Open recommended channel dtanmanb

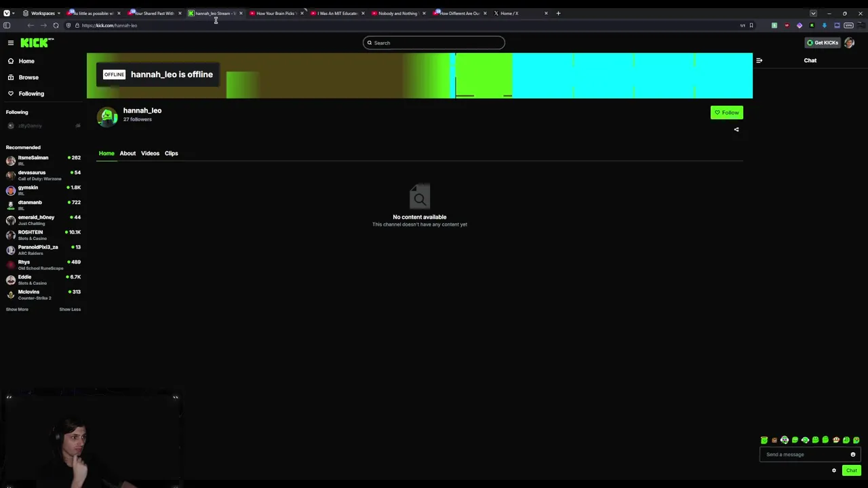point(43,205)
